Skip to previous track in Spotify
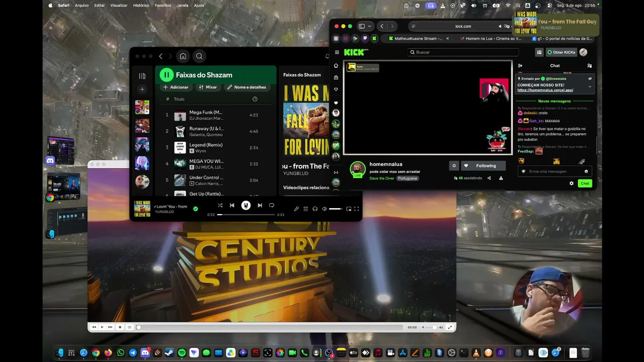644x362 pixels. tap(232, 205)
